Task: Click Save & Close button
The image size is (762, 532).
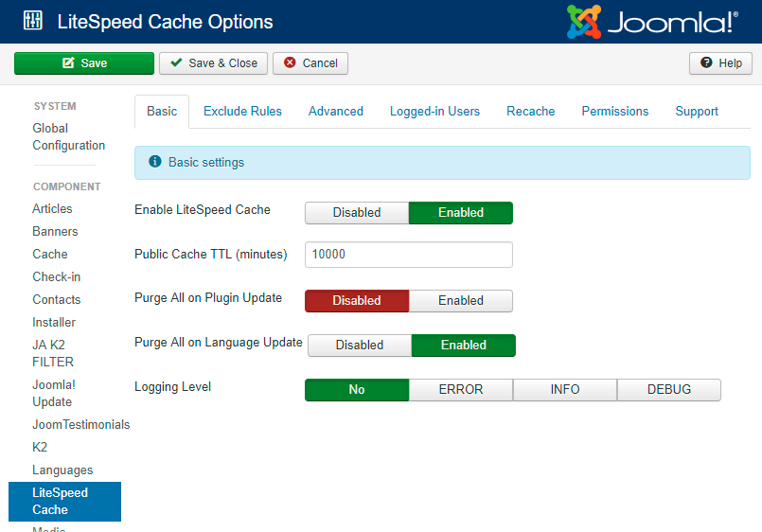Action: click(x=213, y=63)
